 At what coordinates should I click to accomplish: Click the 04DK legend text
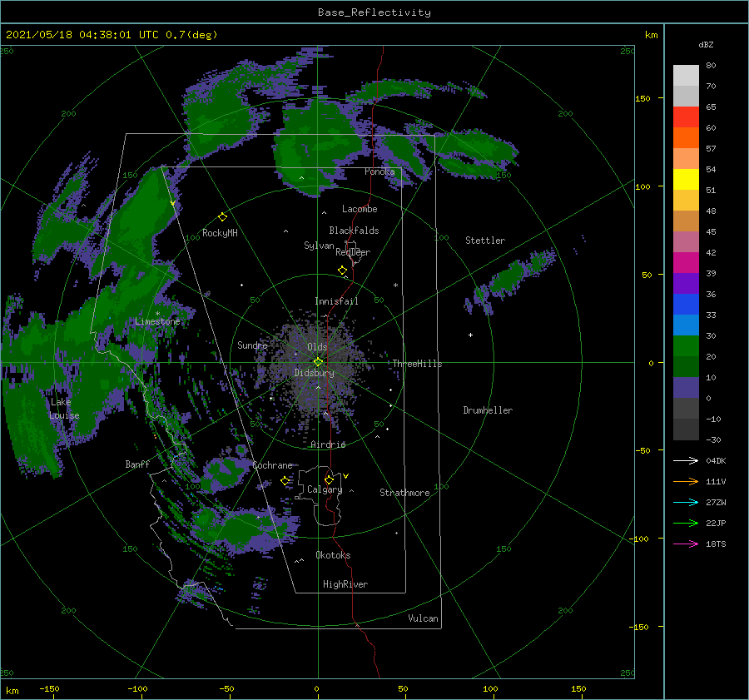click(x=716, y=461)
